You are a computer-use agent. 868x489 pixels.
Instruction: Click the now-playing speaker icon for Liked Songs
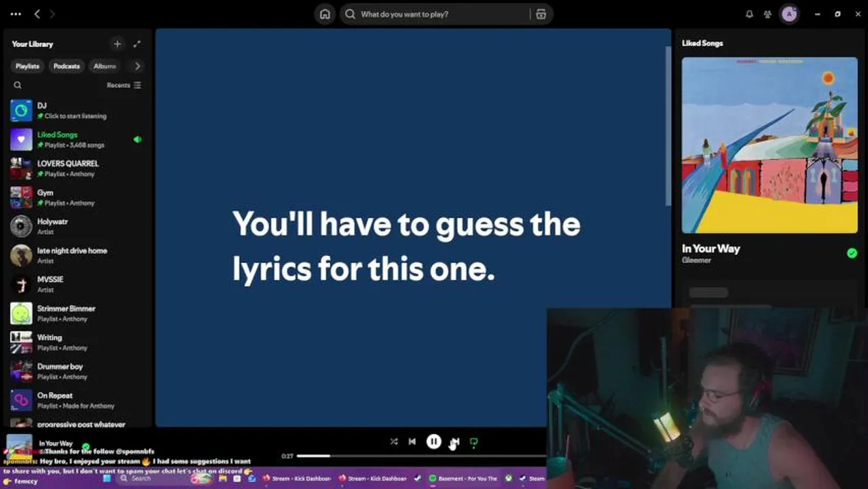(x=138, y=139)
